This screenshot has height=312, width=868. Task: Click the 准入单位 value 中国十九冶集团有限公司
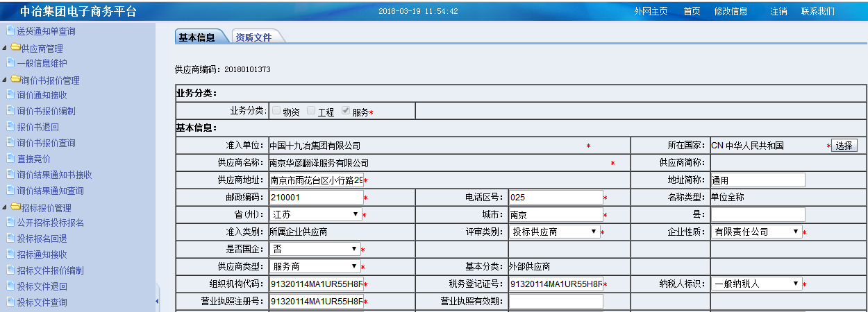[315, 146]
